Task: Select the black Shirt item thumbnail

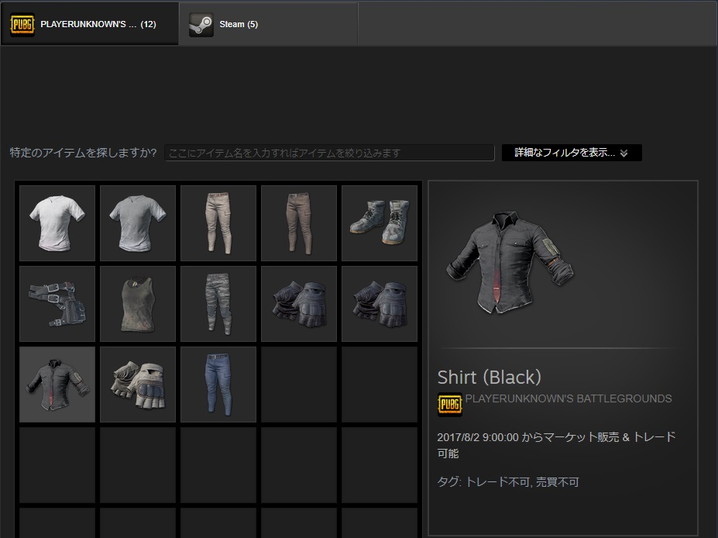Action: point(57,384)
